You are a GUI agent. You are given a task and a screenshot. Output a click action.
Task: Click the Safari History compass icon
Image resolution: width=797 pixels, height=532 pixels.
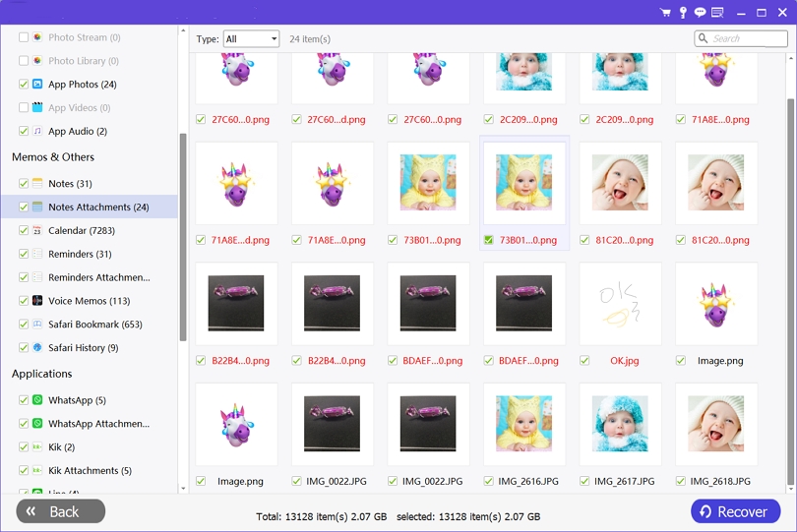37,348
